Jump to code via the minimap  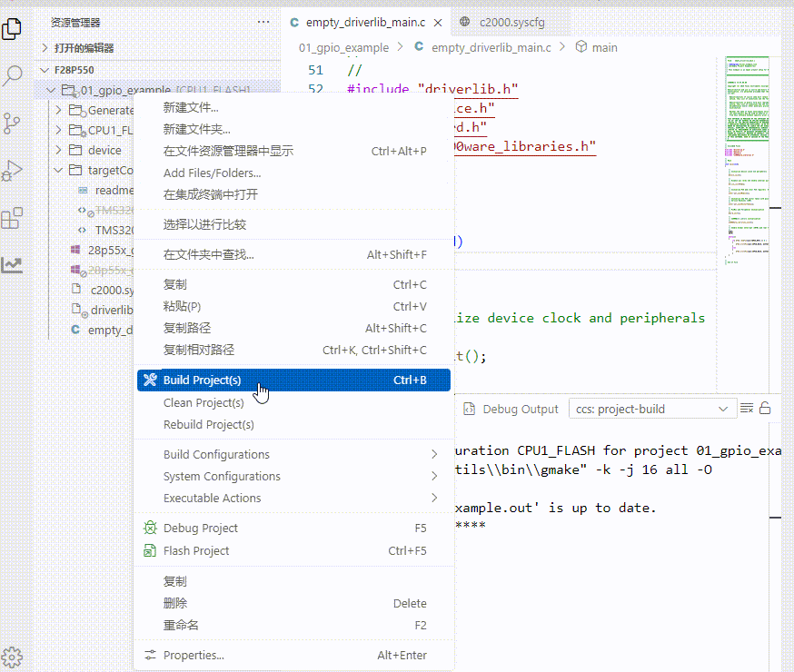[747, 162]
